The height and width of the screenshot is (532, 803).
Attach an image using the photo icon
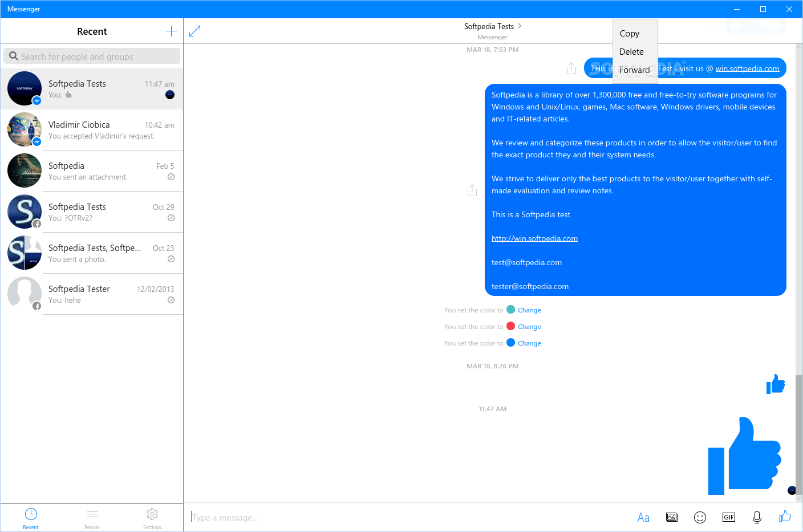click(671, 517)
